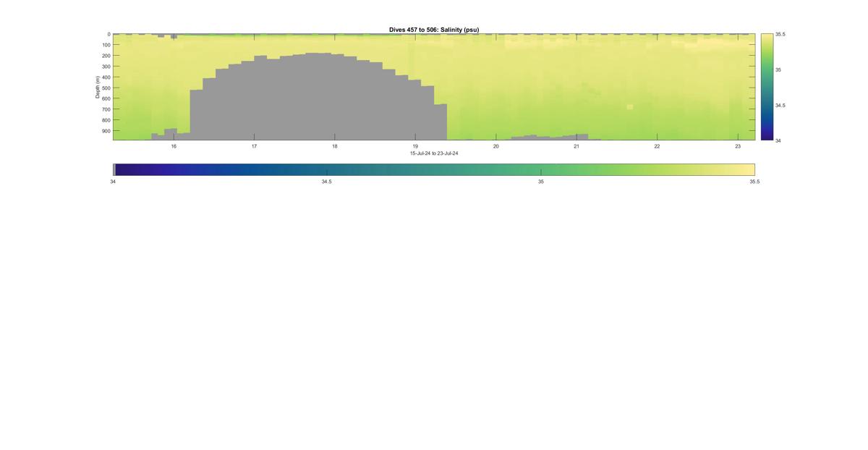Click depth tick label 700
The image size is (868, 450).
pyautogui.click(x=106, y=110)
